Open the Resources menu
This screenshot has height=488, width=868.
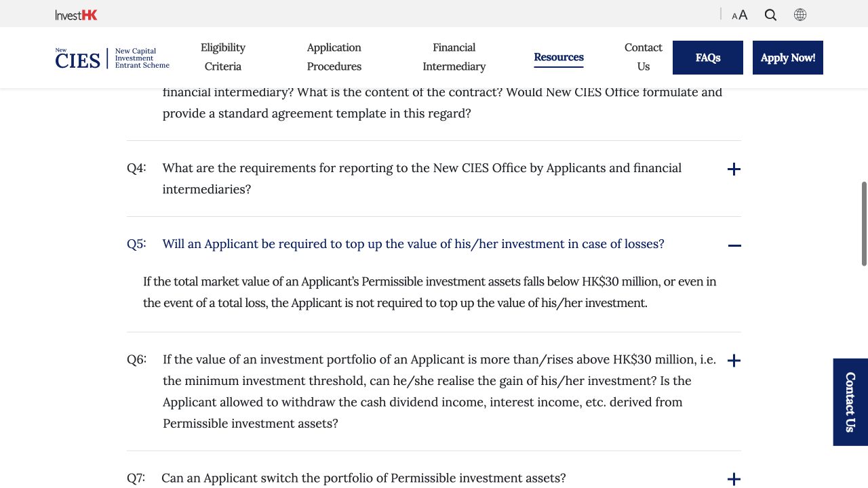(559, 57)
